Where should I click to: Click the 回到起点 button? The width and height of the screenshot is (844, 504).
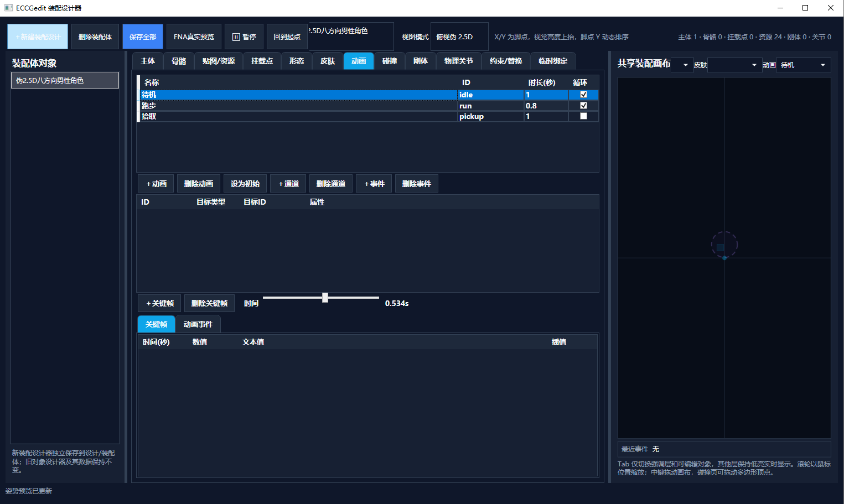pos(287,37)
